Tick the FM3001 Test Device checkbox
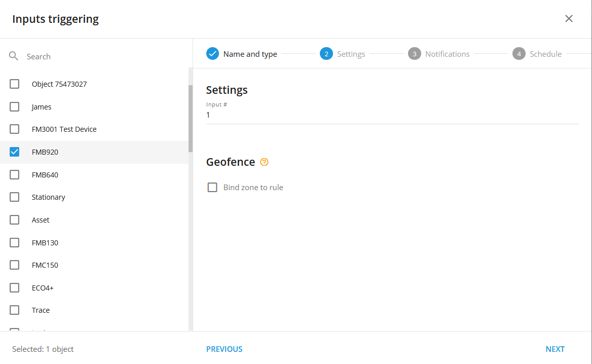The image size is (592, 364). [14, 129]
